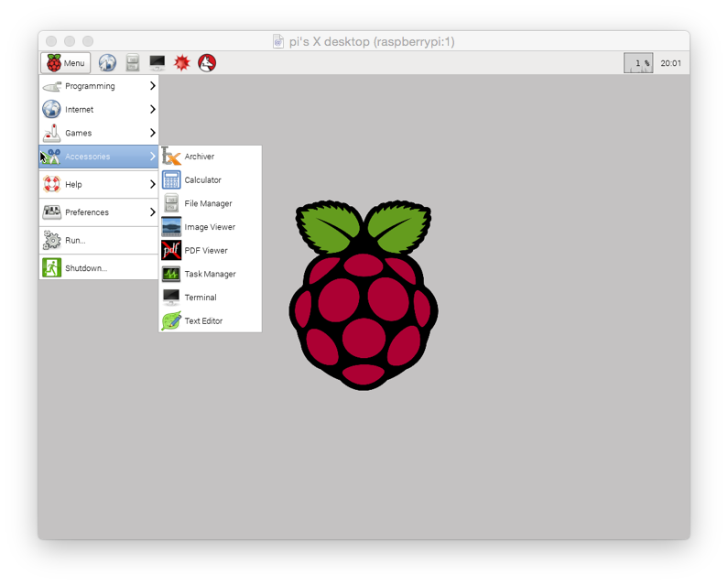Launch the web browser globe icon in the panel
The image size is (728, 585).
click(107, 62)
